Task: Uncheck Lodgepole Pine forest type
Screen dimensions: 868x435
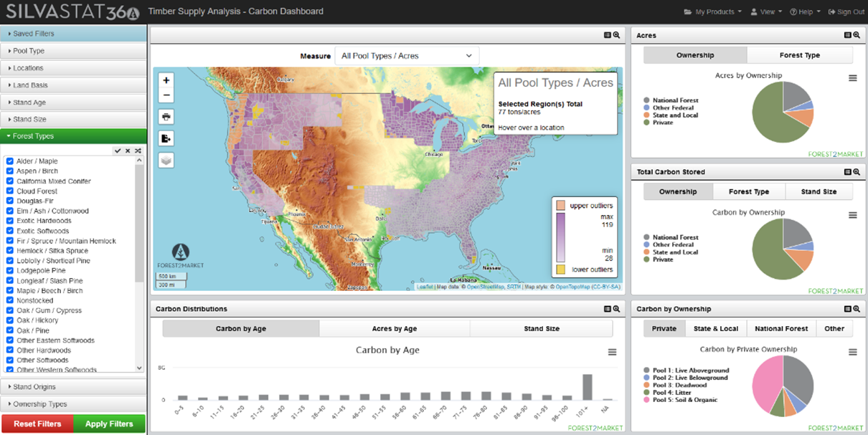Action: [x=10, y=271]
